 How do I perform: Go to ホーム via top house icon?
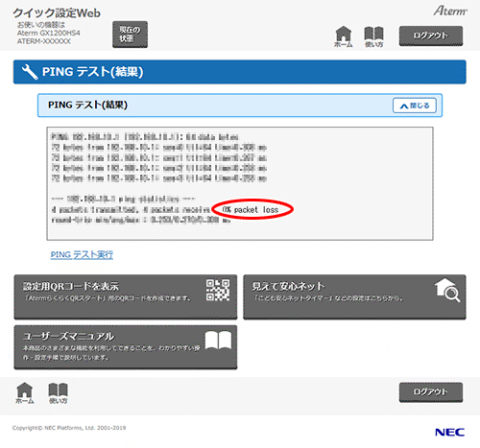[343, 36]
